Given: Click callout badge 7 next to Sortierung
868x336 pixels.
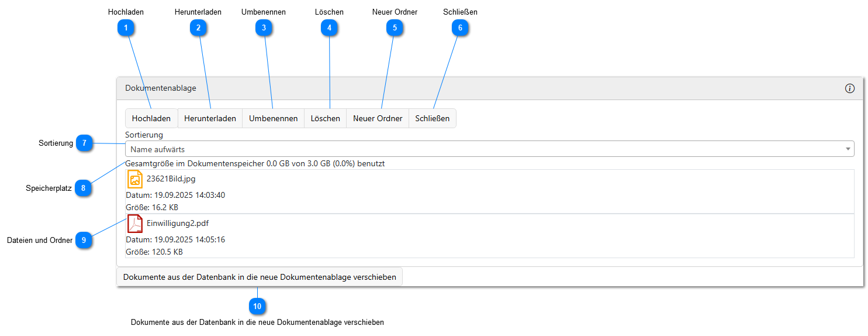Looking at the screenshot, I should click(84, 143).
